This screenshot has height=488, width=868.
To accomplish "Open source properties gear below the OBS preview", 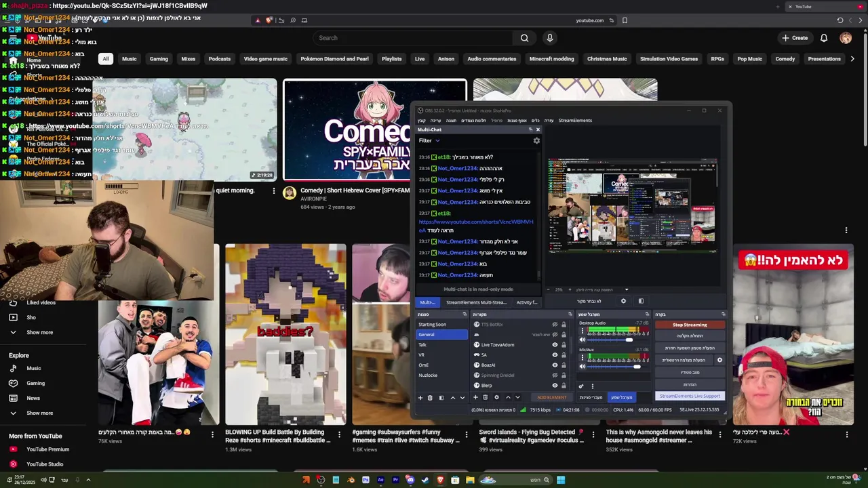I will tap(623, 301).
